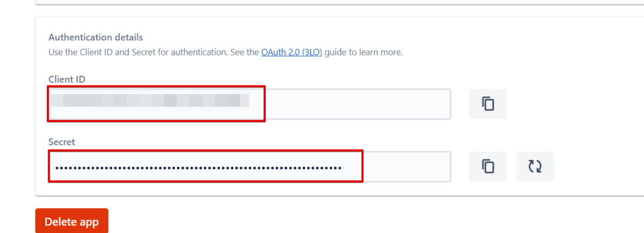Click the red Delete app button
Viewport: 644px width, 233px height.
(72, 222)
